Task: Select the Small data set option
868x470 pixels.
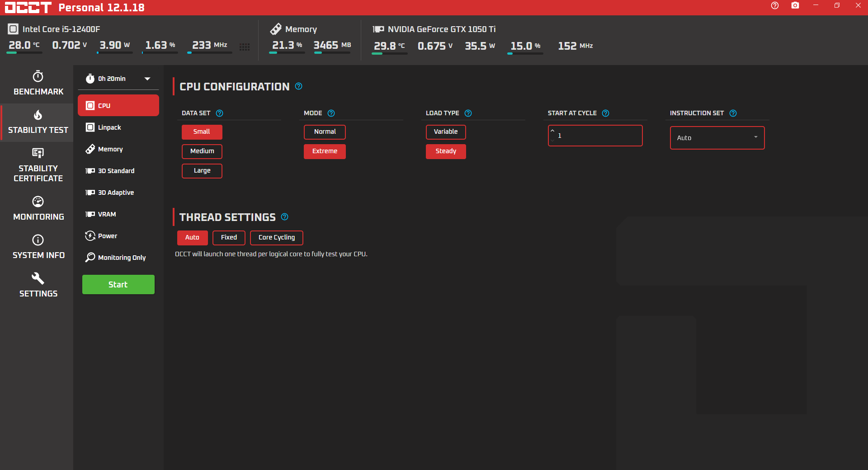Action: coord(202,132)
